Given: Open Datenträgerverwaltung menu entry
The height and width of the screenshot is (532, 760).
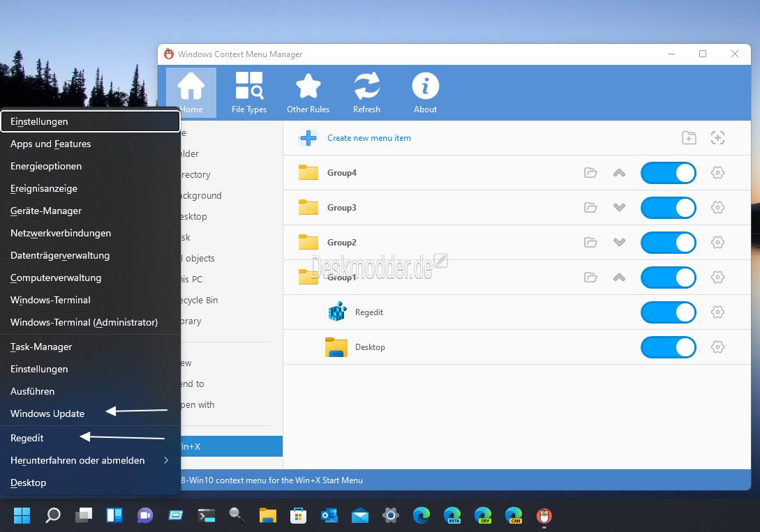Looking at the screenshot, I should tap(90, 255).
